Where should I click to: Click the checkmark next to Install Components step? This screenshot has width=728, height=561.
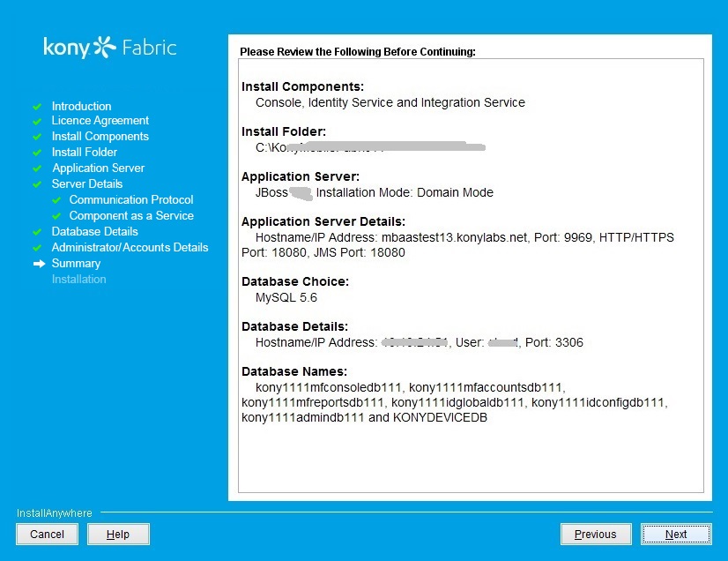(37, 137)
